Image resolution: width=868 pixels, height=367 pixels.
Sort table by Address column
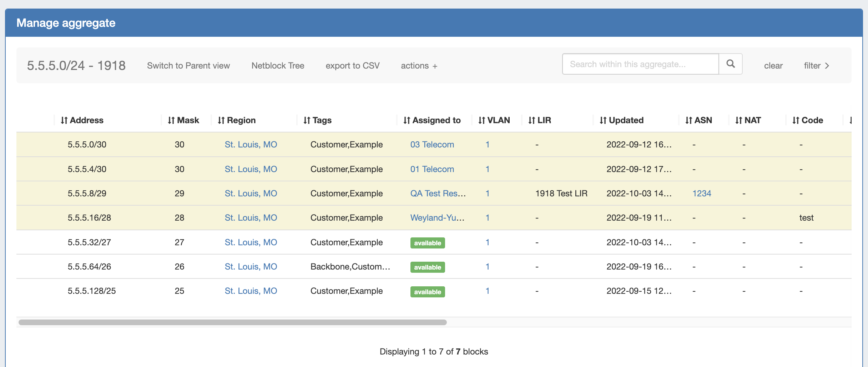[82, 120]
